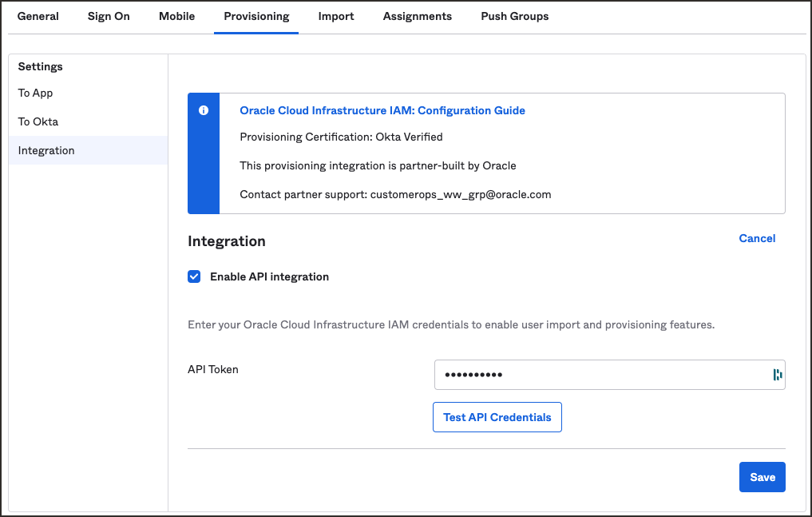Open To App provisioning settings
Screen dimensions: 812x517
pyautogui.click(x=35, y=93)
